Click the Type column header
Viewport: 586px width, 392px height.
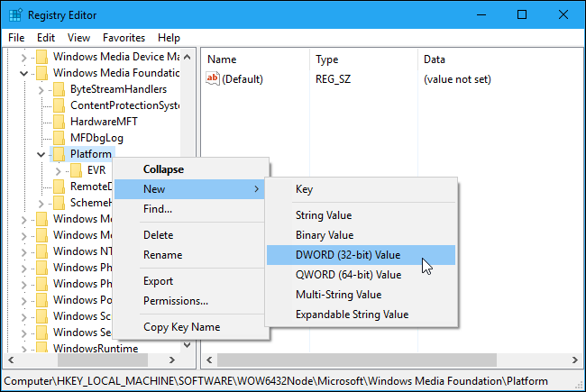click(x=326, y=59)
